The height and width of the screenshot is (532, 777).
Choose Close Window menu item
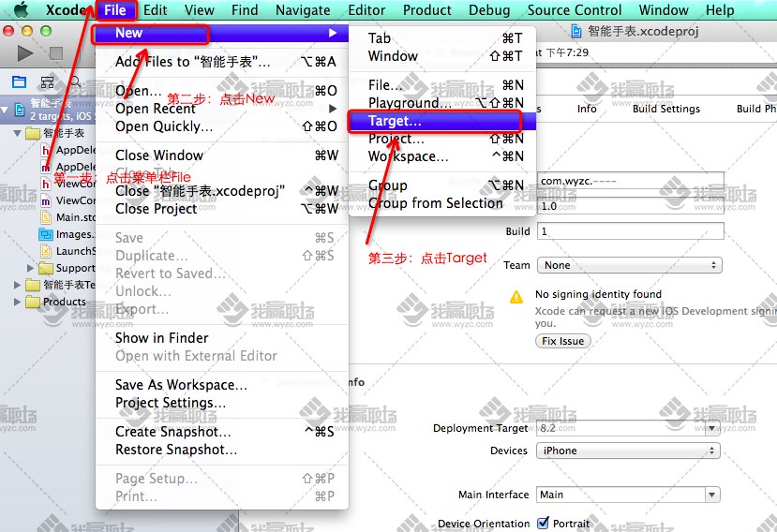click(x=222, y=155)
